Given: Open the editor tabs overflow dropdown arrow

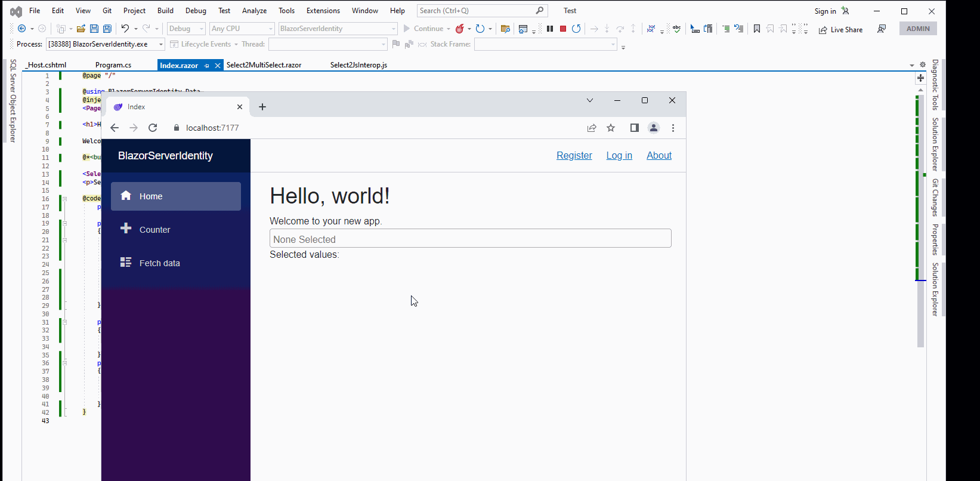Looking at the screenshot, I should (911, 65).
